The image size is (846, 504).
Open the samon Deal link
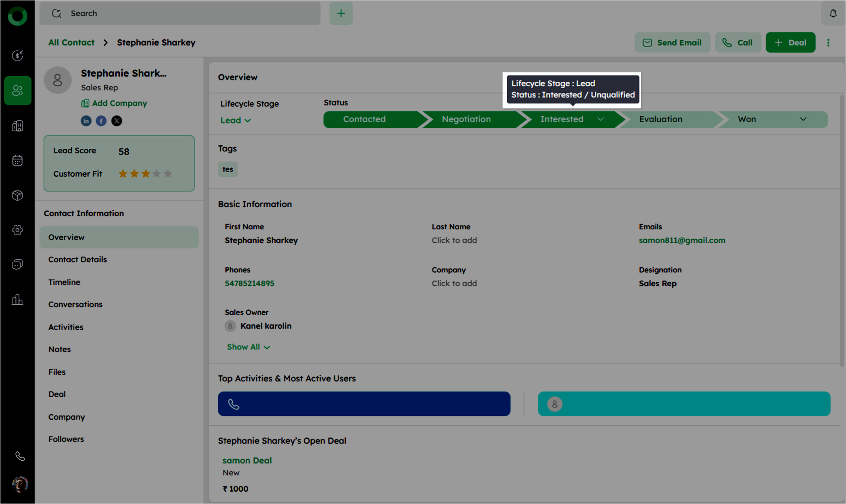(x=247, y=461)
